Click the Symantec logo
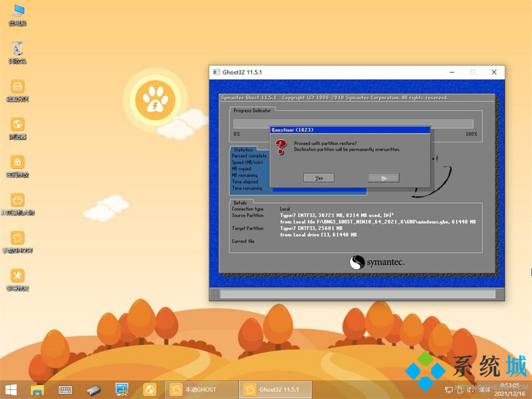 pyautogui.click(x=377, y=262)
